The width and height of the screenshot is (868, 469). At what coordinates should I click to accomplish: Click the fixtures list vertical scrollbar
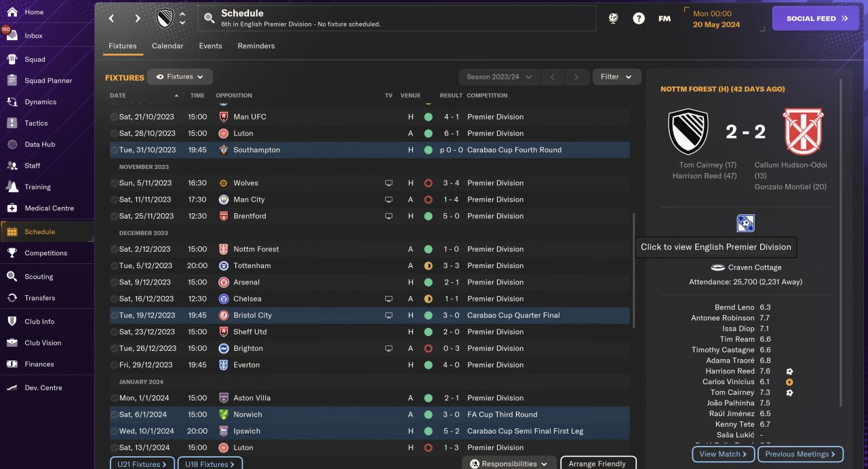pyautogui.click(x=634, y=271)
